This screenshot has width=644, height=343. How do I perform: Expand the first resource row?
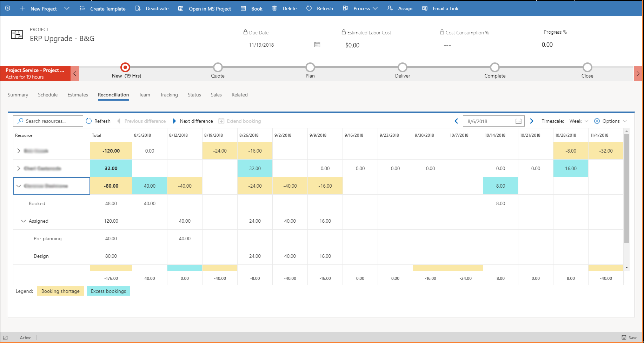tap(19, 151)
